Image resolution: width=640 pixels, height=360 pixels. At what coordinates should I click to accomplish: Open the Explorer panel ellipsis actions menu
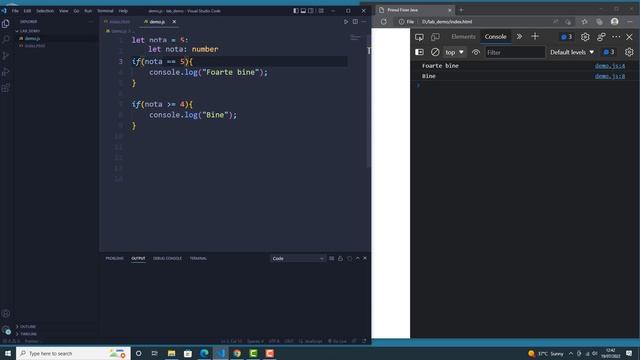click(x=91, y=21)
